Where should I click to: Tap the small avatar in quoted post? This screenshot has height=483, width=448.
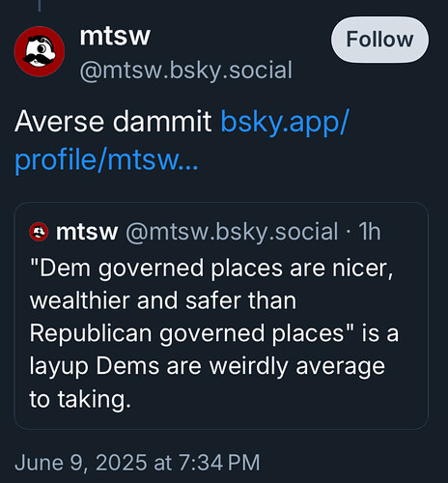tap(39, 232)
